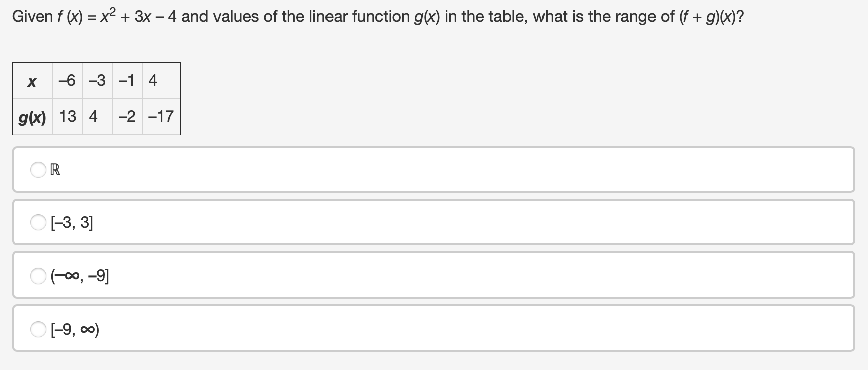Click the g(x) values table
Image resolution: width=868 pixels, height=370 pixels.
(95, 98)
